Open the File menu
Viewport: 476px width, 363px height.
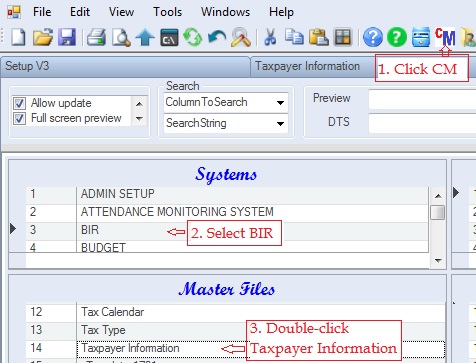tap(42, 12)
